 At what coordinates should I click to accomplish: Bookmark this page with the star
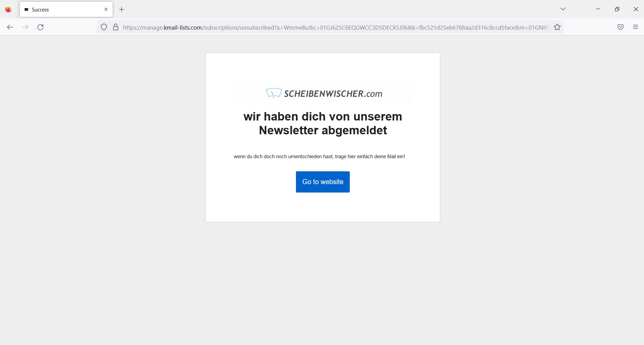click(557, 27)
